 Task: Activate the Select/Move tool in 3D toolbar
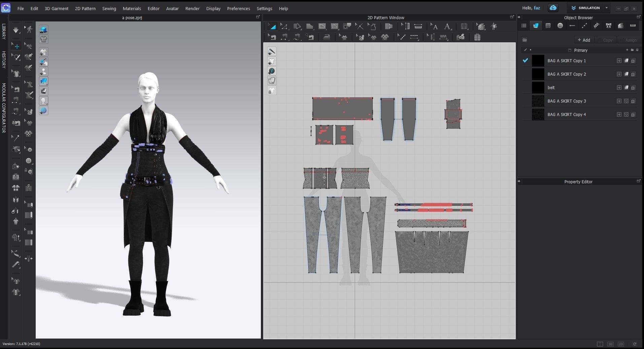tap(16, 46)
